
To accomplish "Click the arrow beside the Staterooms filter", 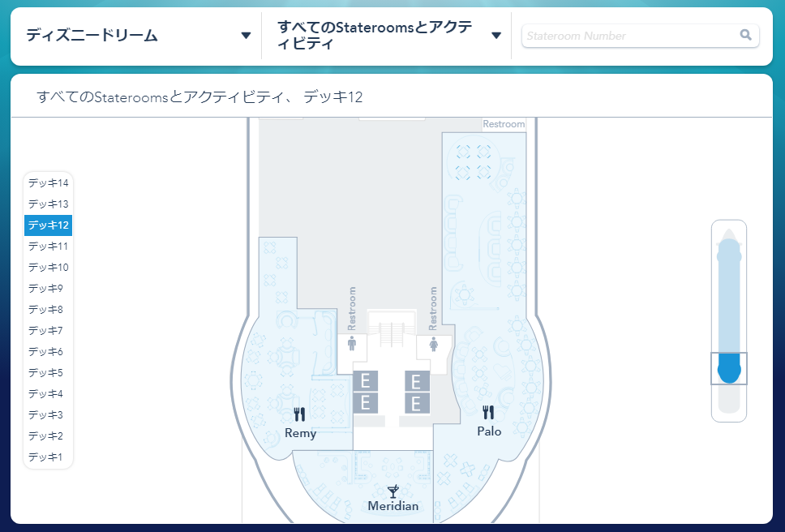I will tap(496, 36).
